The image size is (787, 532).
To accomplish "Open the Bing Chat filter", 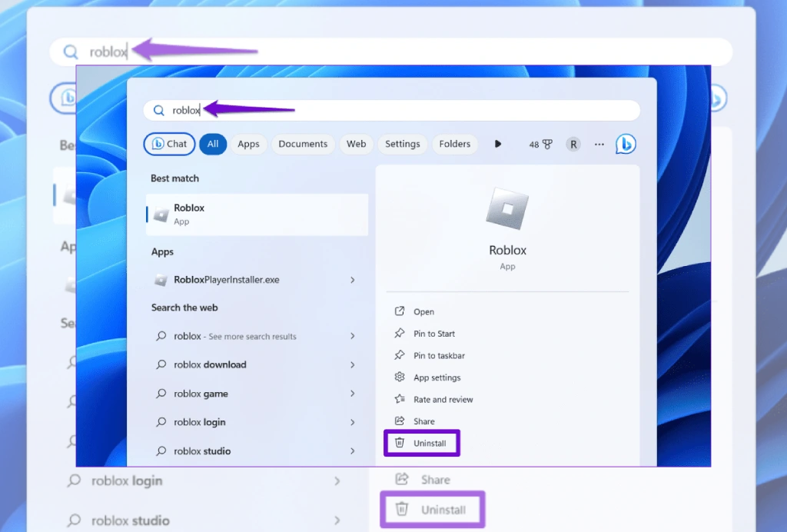I will pyautogui.click(x=169, y=144).
